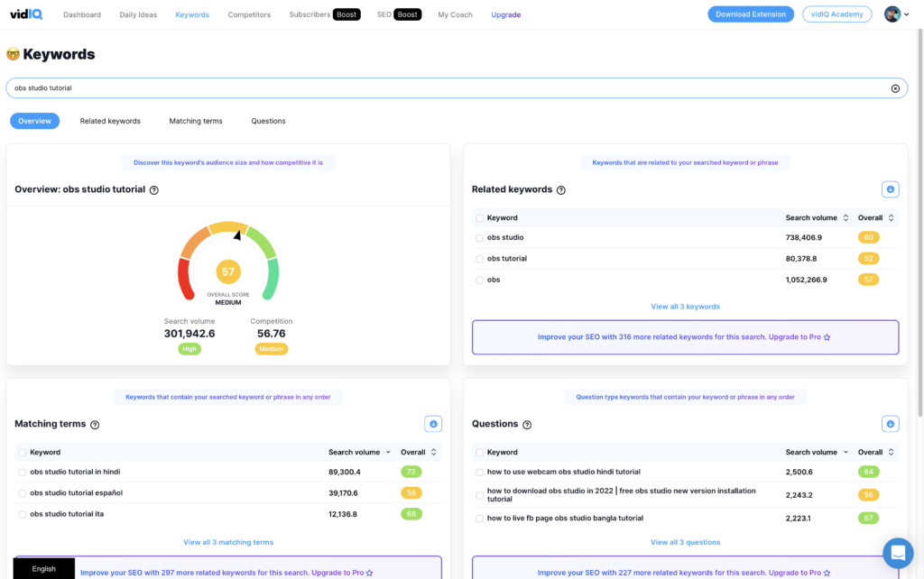Open SEO Boost section
Screen dimensions: 924x579
(x=399, y=14)
